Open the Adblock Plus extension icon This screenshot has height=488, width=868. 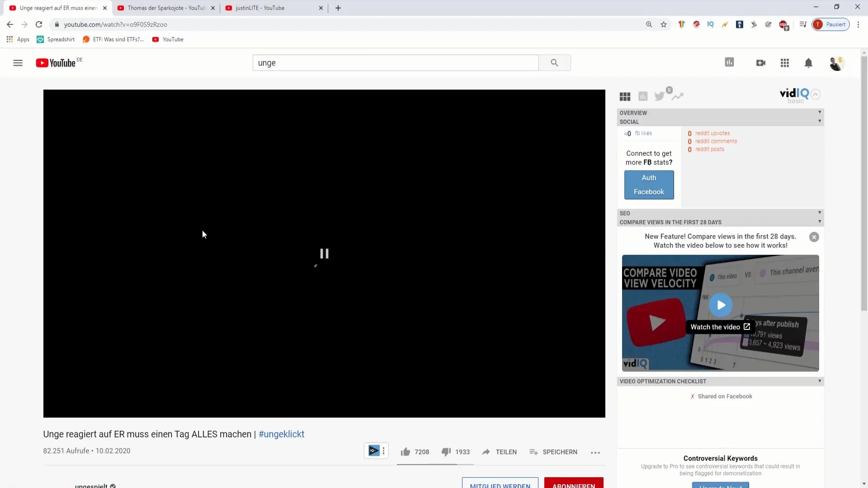[783, 25]
